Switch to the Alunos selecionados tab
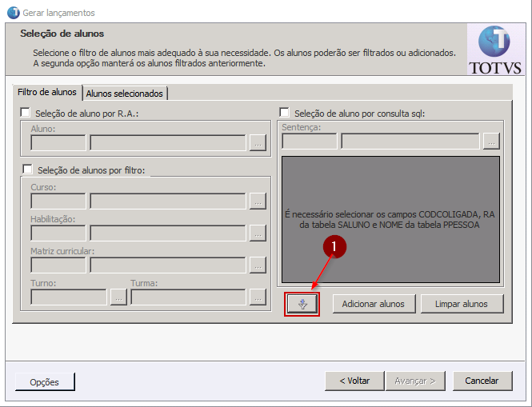This screenshot has height=407, width=532. tap(124, 94)
